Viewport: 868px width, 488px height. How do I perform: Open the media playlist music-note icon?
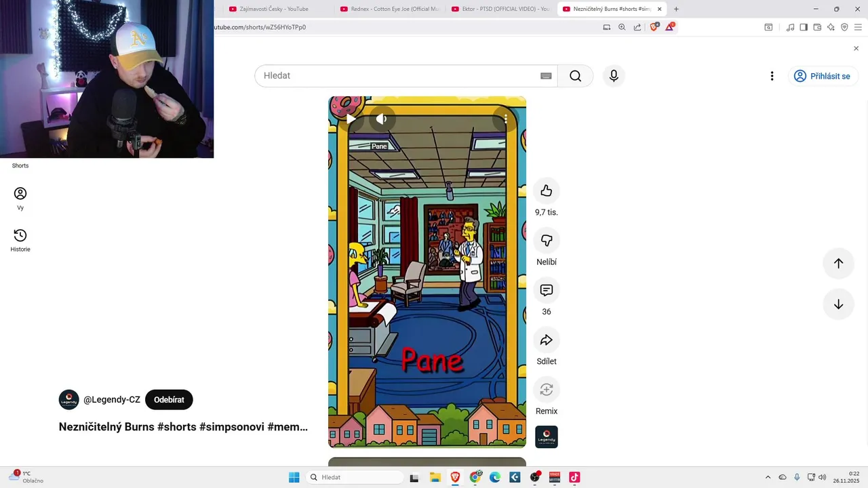(790, 27)
